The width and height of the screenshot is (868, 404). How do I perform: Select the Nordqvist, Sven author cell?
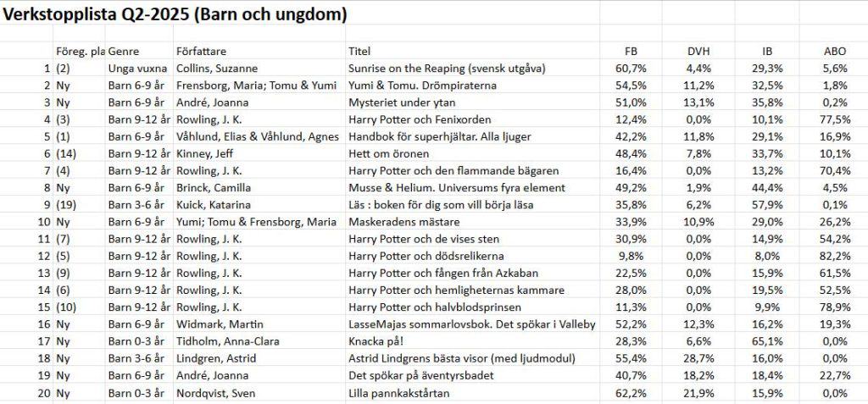pos(259,393)
